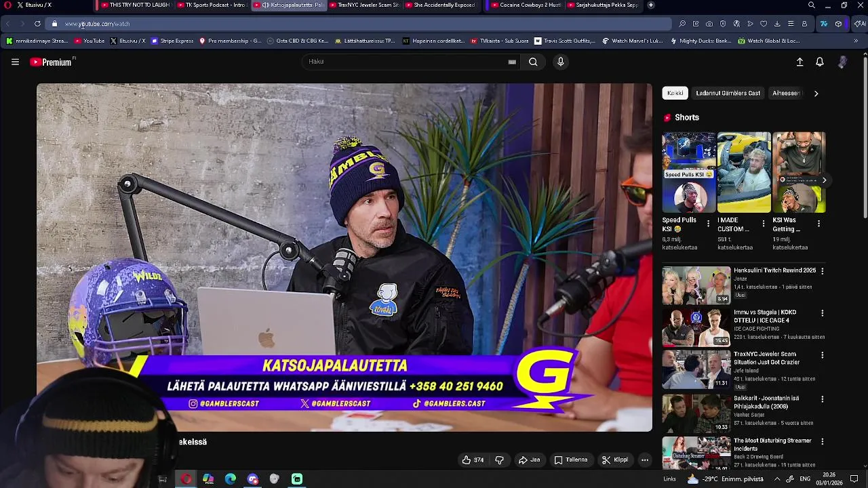The height and width of the screenshot is (488, 868).
Task: Open the TradingView extension icon
Action: [824, 24]
